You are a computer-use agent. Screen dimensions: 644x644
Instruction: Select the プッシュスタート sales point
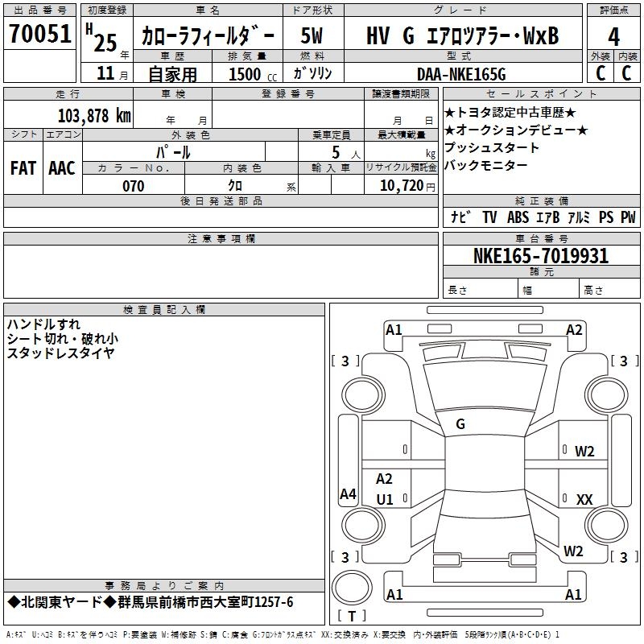(x=492, y=147)
